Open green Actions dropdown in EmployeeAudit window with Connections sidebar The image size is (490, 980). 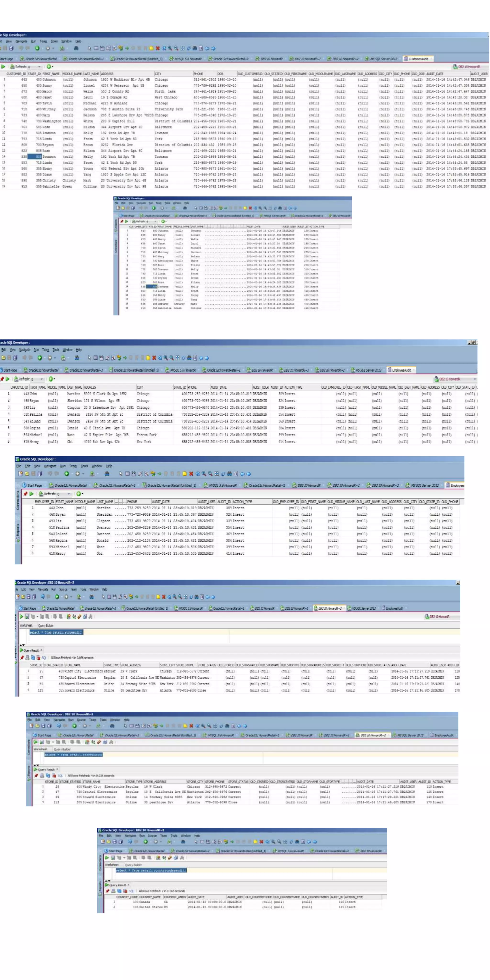79,494
